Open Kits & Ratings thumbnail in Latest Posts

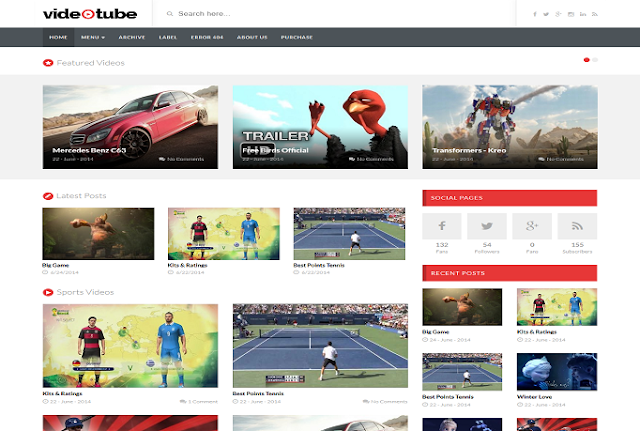tap(224, 233)
